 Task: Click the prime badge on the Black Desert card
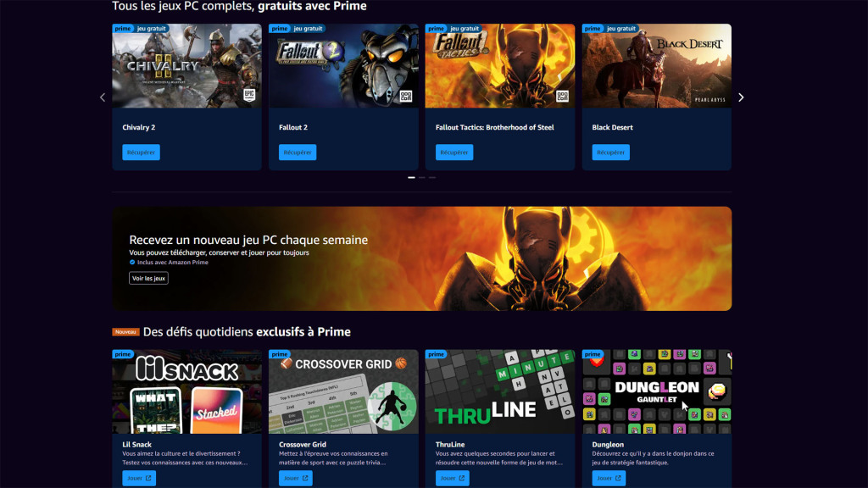[x=593, y=28]
